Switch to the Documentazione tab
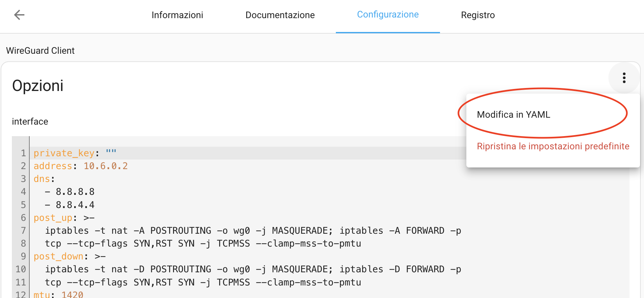The height and width of the screenshot is (298, 644). click(280, 15)
